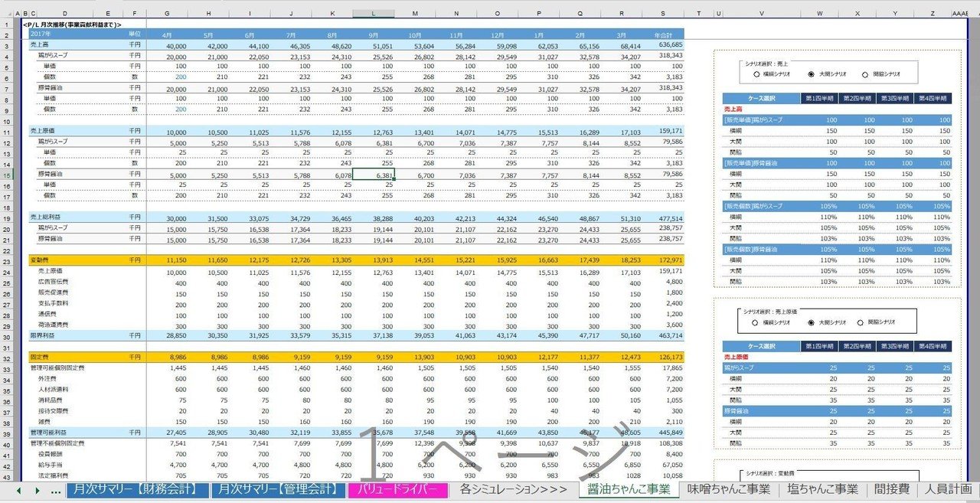Click the 限界利益 annual total 463,714
The image size is (980, 503).
point(663,336)
